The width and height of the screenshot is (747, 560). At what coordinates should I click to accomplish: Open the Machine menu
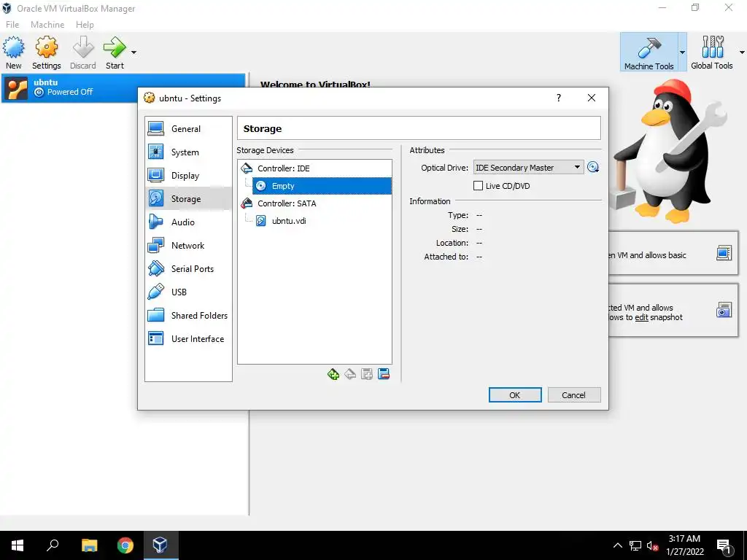47,24
